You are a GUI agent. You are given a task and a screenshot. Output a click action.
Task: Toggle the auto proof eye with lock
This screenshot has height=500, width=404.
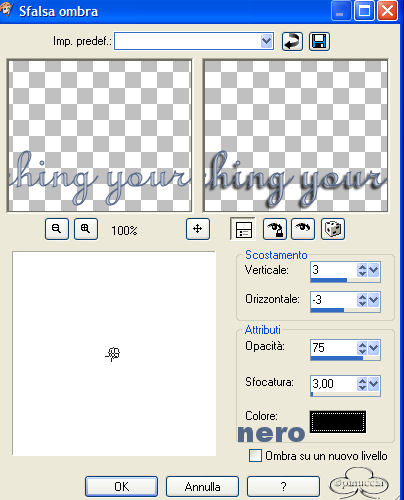[275, 229]
